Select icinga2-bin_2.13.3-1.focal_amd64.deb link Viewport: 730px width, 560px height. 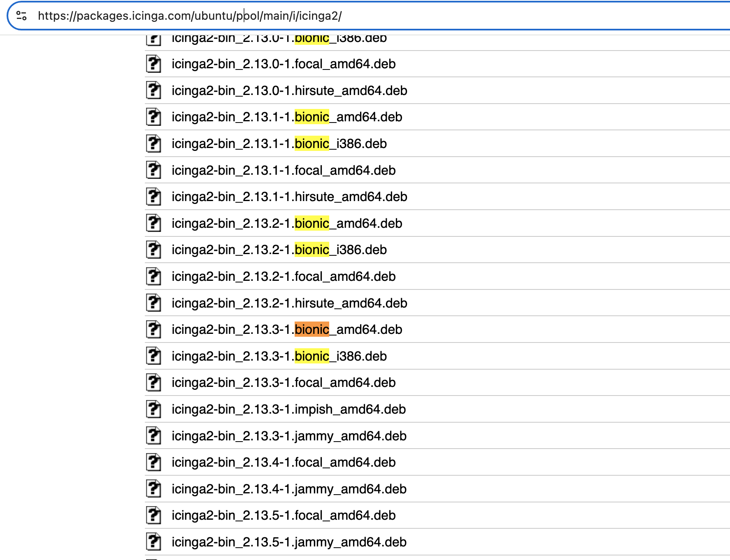[283, 383]
